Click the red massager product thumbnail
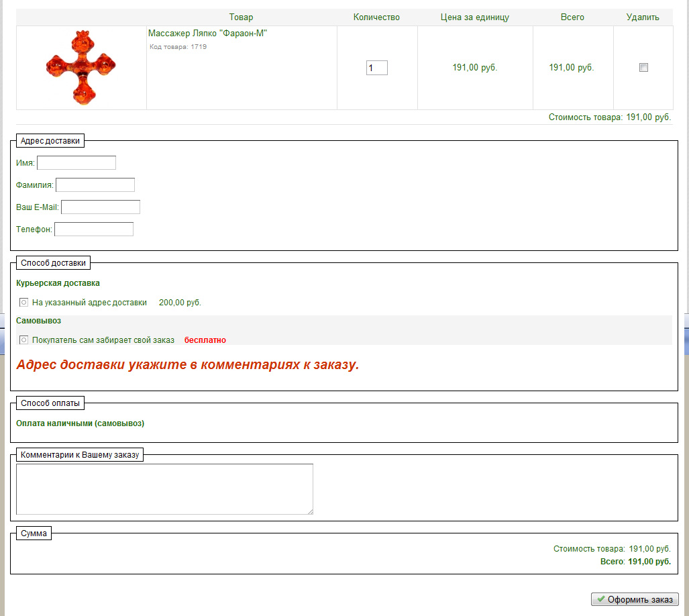Image resolution: width=689 pixels, height=616 pixels. (81, 67)
